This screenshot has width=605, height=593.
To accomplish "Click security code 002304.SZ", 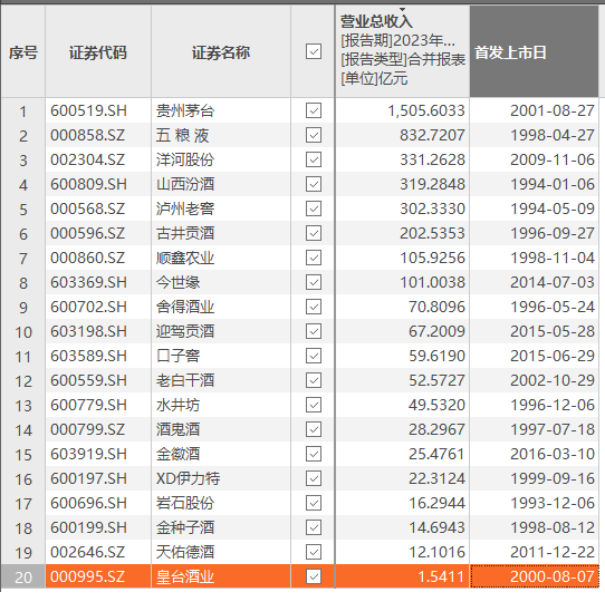I will tap(87, 160).
